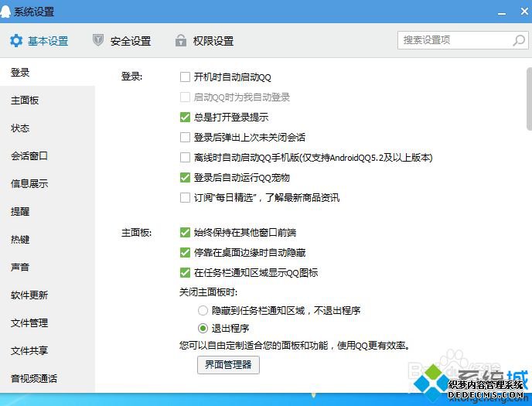Click the lock icon for 权限设置
Viewport: 532px width, 406px height.
click(180, 40)
